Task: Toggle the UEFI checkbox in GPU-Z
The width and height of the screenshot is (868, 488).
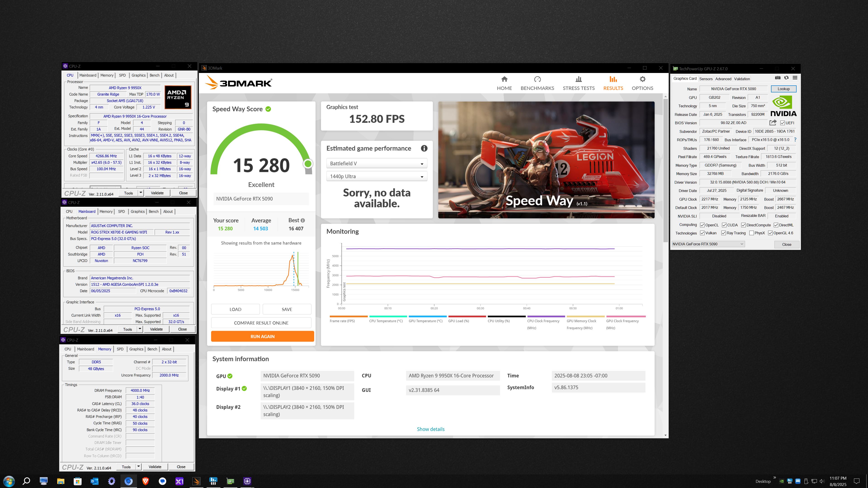Action: pos(782,123)
